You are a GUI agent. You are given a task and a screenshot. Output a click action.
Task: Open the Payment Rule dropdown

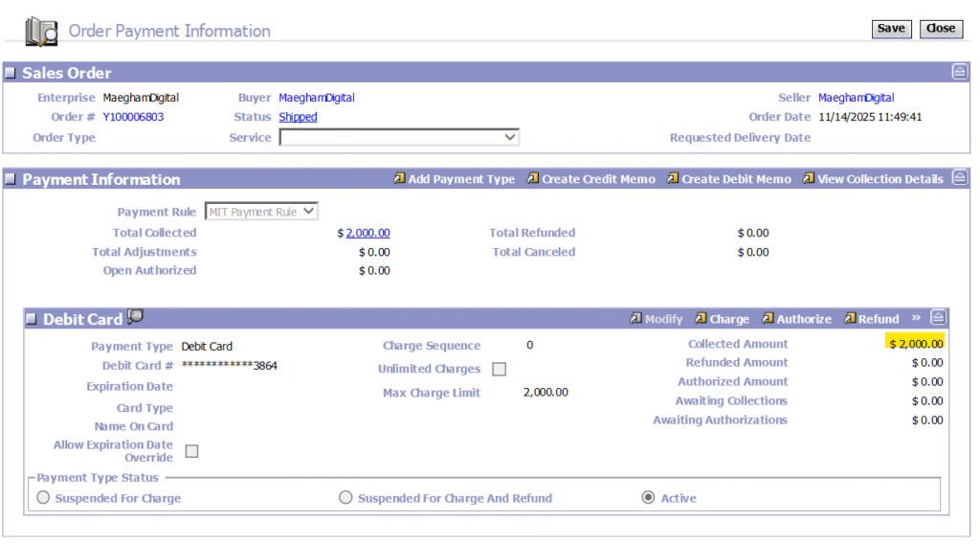[x=261, y=212]
